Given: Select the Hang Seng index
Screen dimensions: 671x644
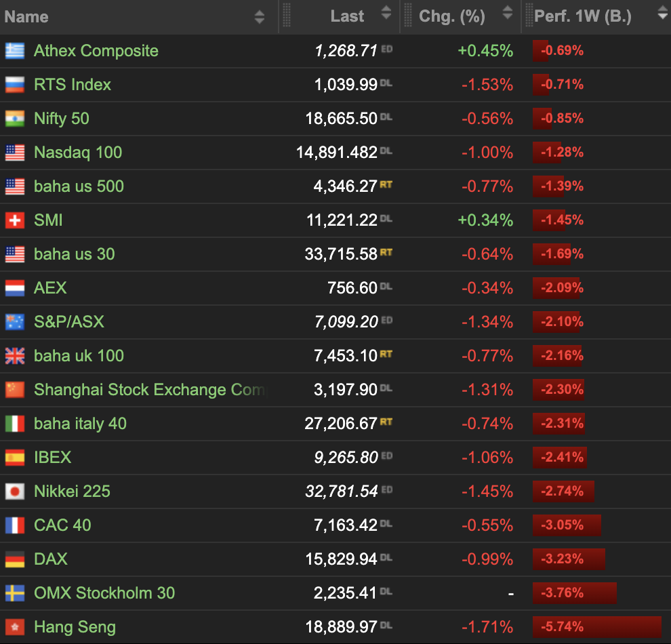Looking at the screenshot, I should [75, 627].
